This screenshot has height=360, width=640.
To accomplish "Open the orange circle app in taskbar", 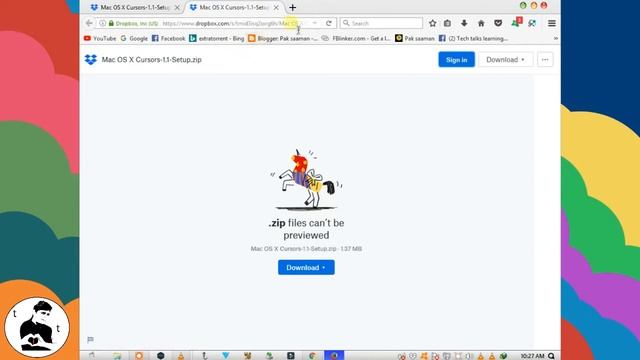I will click(139, 356).
